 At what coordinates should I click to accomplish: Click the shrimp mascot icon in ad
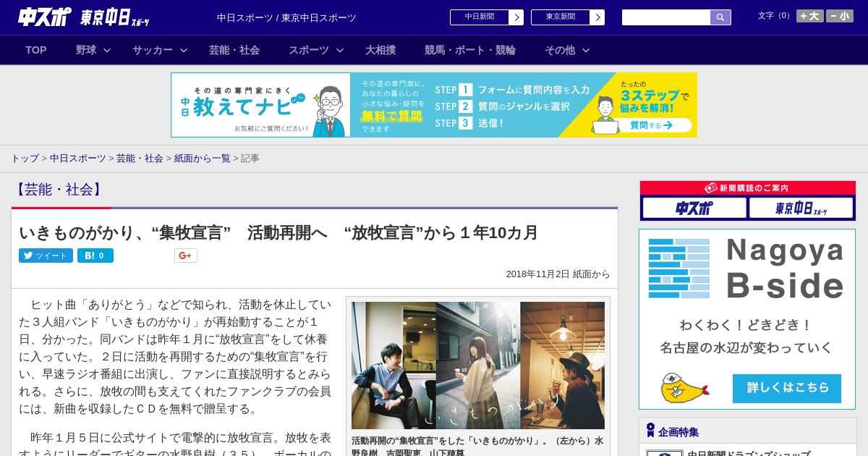click(684, 388)
